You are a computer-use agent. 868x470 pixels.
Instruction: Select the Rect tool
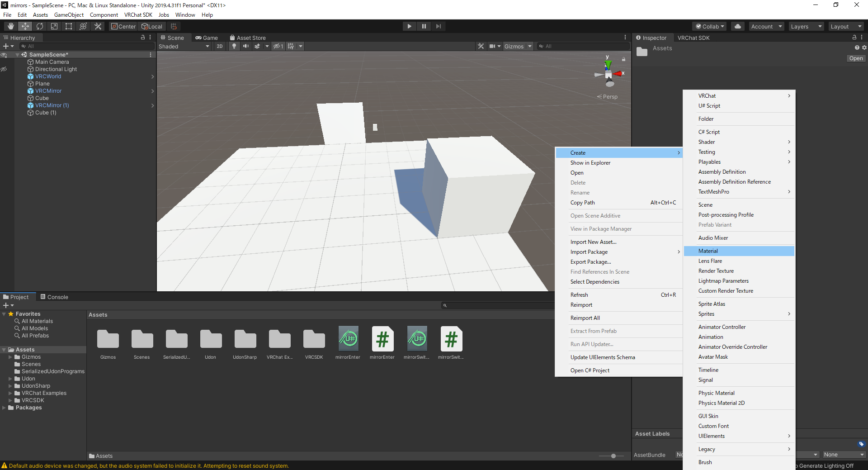pos(69,26)
